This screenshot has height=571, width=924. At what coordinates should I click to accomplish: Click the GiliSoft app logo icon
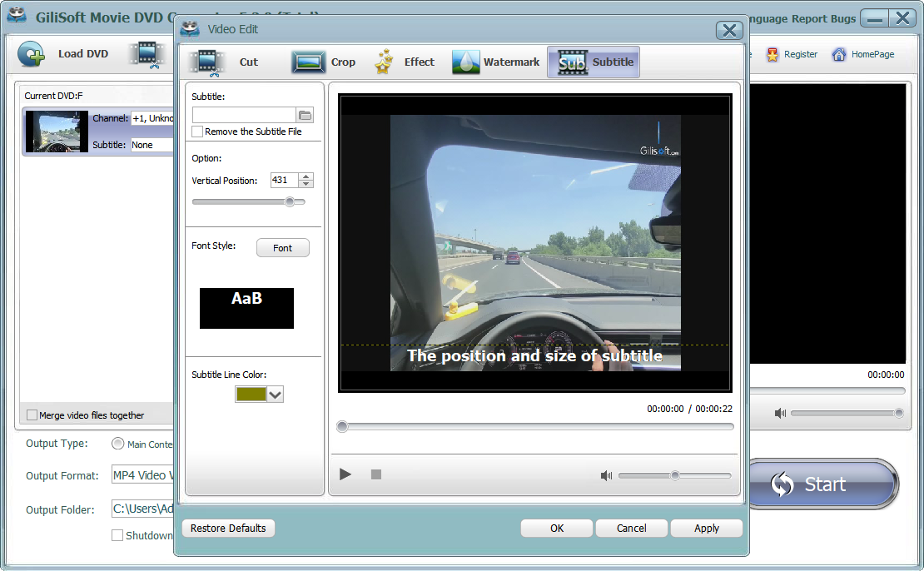[17, 15]
